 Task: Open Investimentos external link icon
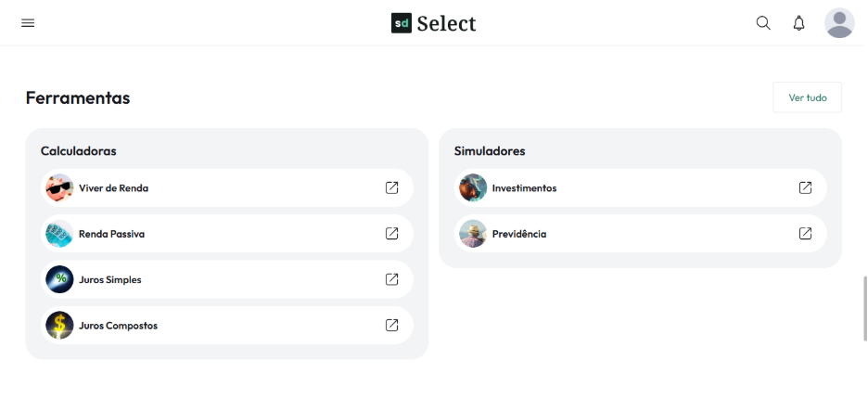[805, 187]
